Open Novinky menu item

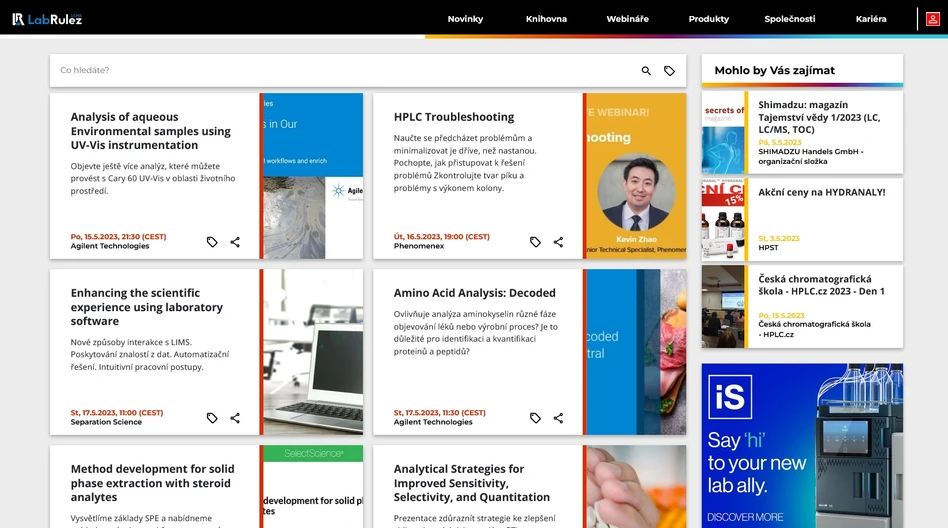[x=465, y=19]
